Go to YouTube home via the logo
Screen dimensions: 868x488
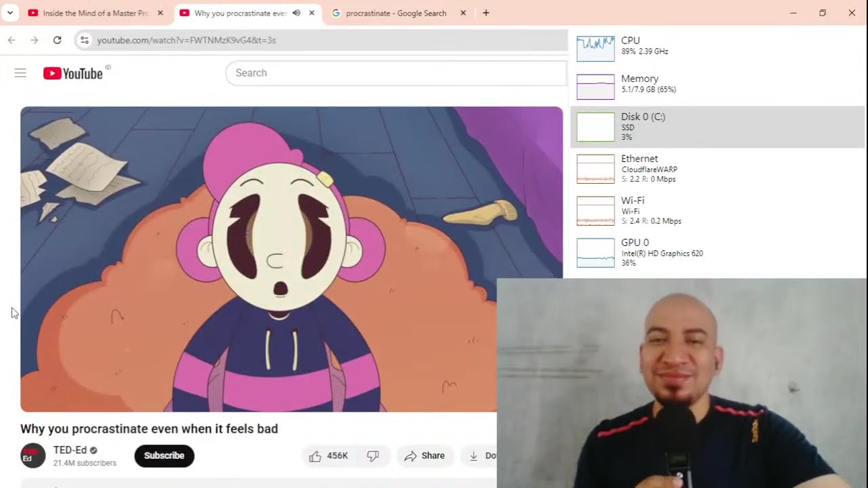pos(73,73)
